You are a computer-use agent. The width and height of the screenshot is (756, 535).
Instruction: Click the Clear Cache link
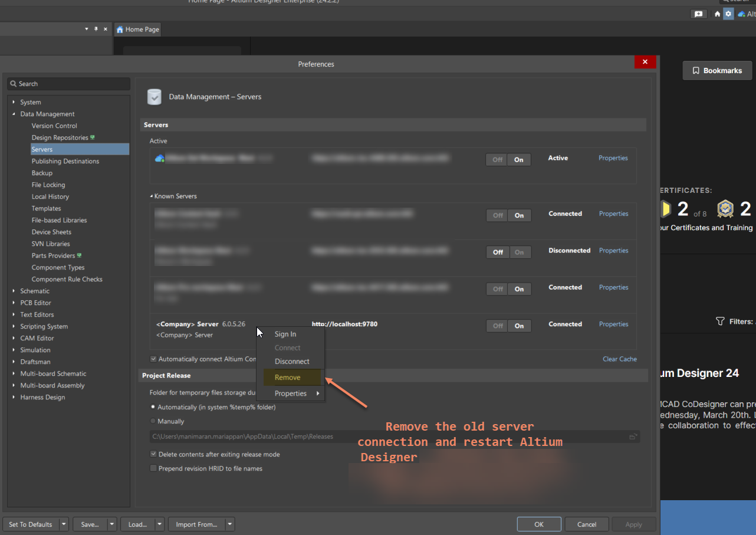pos(620,359)
